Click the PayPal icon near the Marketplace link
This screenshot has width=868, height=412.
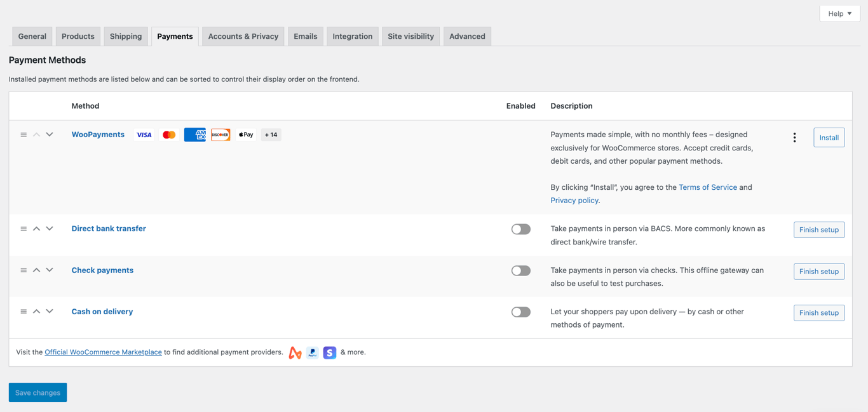tap(312, 352)
